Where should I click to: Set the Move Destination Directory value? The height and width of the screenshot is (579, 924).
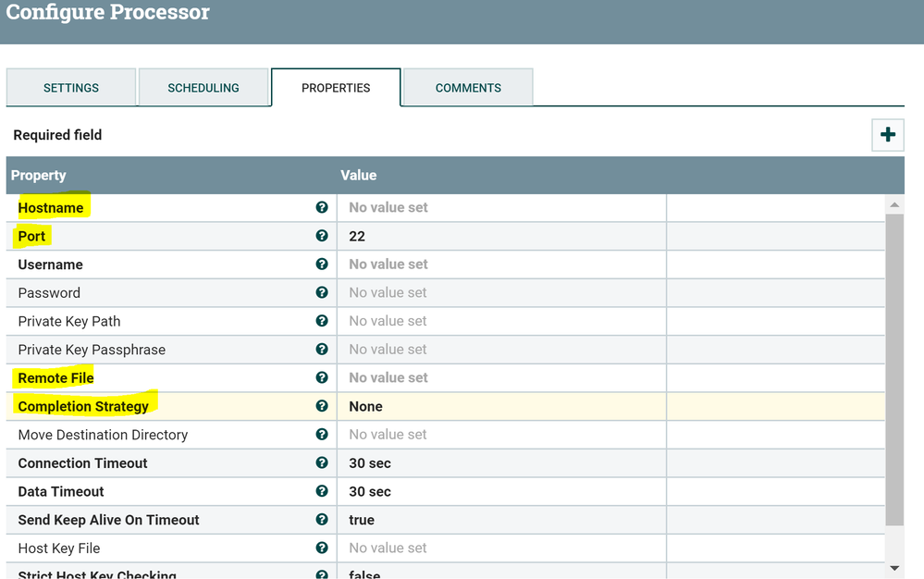click(x=501, y=435)
